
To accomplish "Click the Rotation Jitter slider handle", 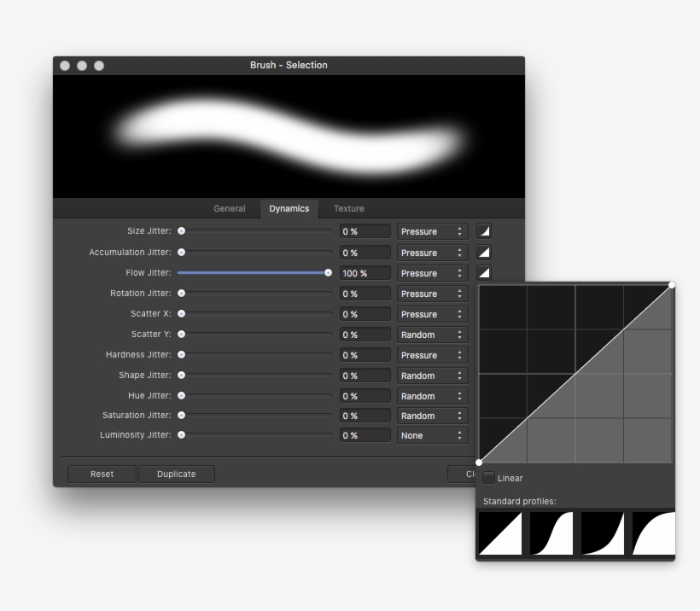I will pyautogui.click(x=181, y=294).
